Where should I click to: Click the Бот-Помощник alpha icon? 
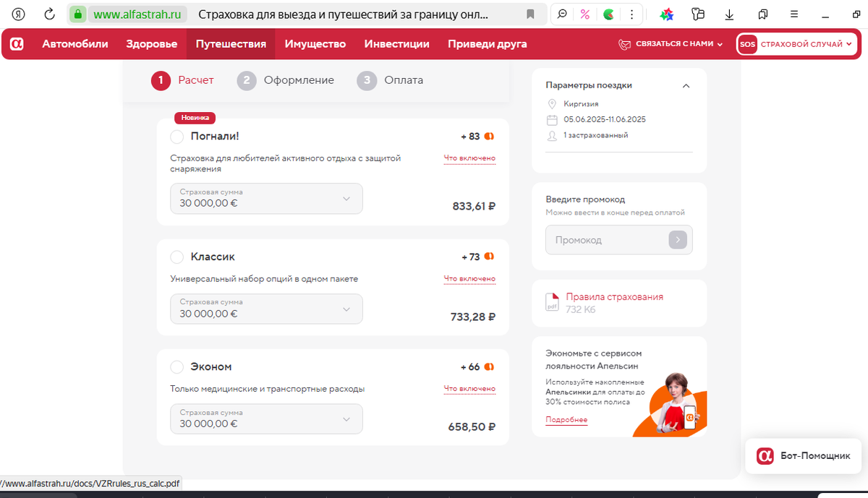point(765,456)
